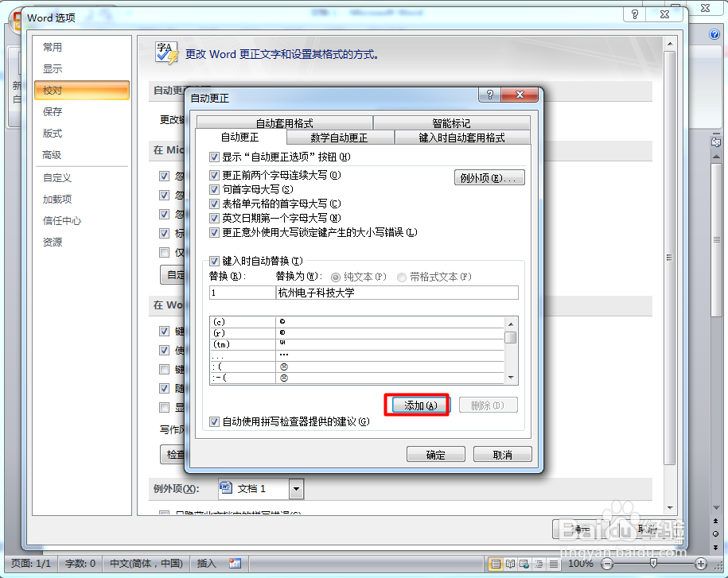
Task: Toggle 键入时自动替换 checkbox
Action: [214, 261]
